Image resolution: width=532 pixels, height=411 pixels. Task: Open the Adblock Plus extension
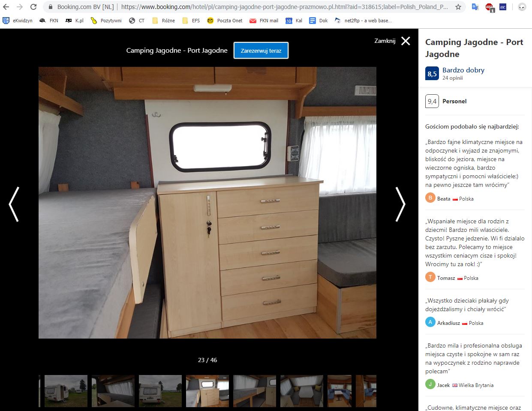point(489,7)
